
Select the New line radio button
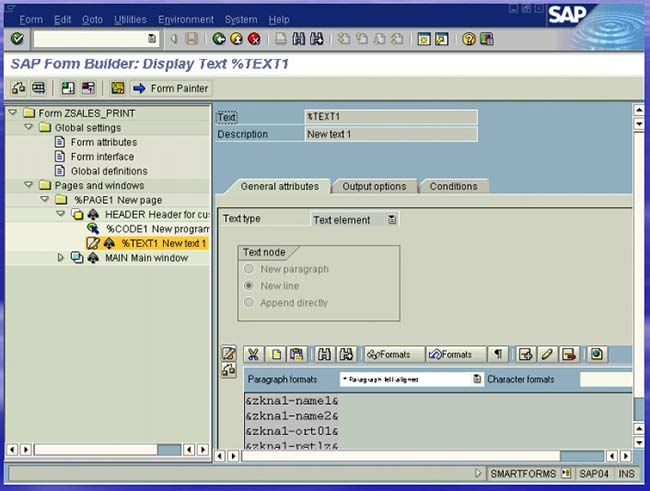(x=249, y=285)
